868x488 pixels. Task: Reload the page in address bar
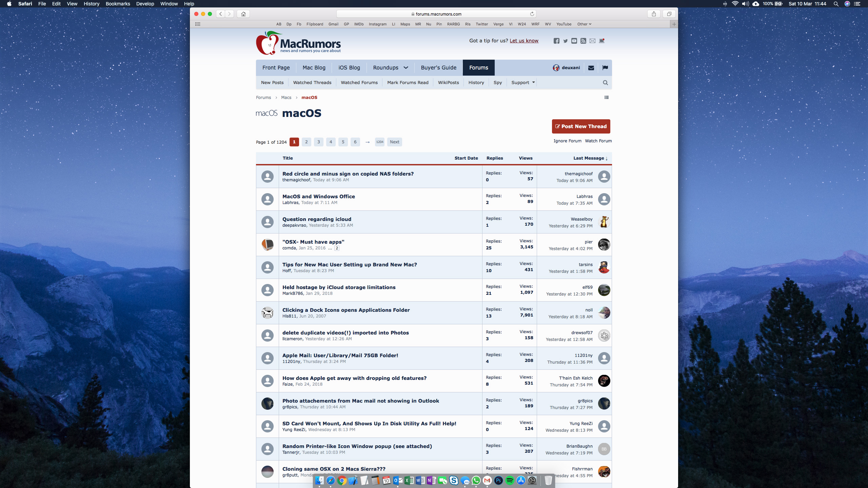pos(532,14)
